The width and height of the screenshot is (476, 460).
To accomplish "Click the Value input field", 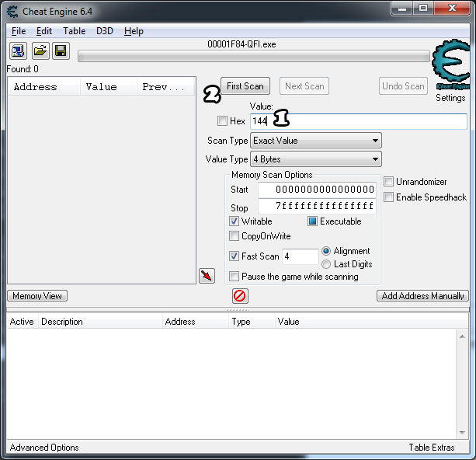I will click(359, 121).
